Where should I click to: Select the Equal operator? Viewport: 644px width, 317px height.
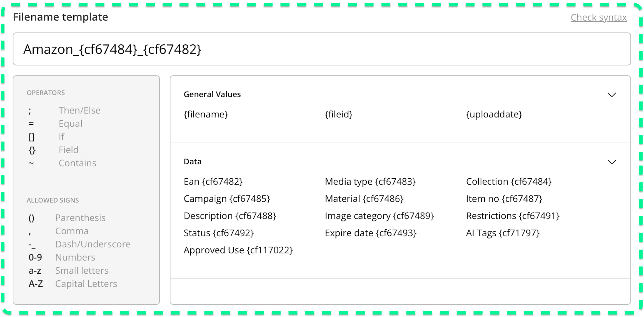70,124
